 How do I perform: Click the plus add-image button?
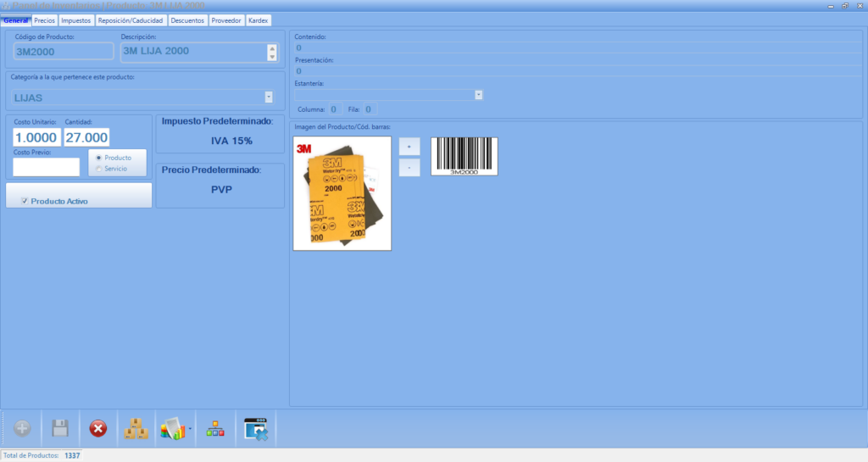(x=409, y=147)
